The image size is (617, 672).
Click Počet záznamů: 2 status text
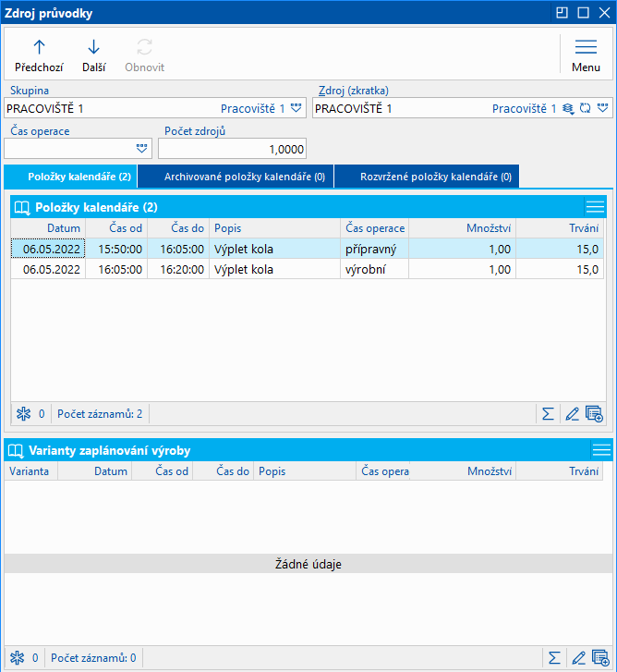coord(100,414)
